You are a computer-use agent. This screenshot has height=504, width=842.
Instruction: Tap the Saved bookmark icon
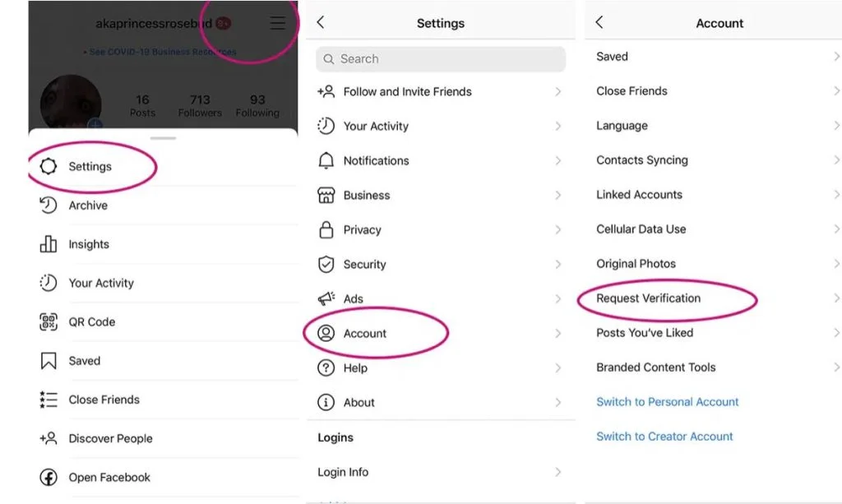(49, 360)
